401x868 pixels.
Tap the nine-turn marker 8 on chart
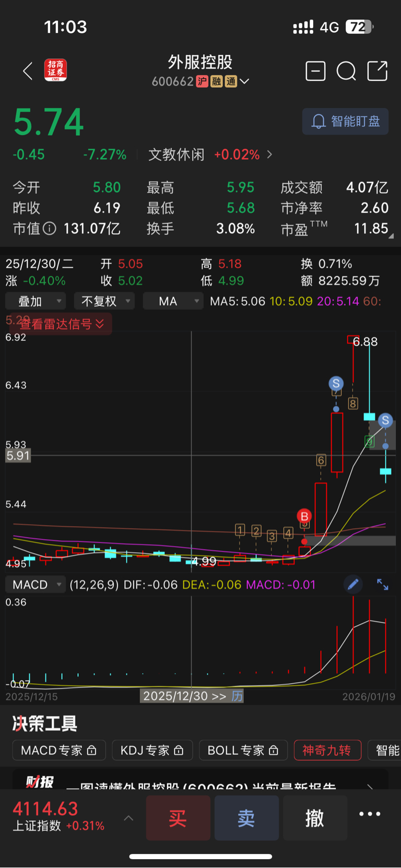point(353,403)
